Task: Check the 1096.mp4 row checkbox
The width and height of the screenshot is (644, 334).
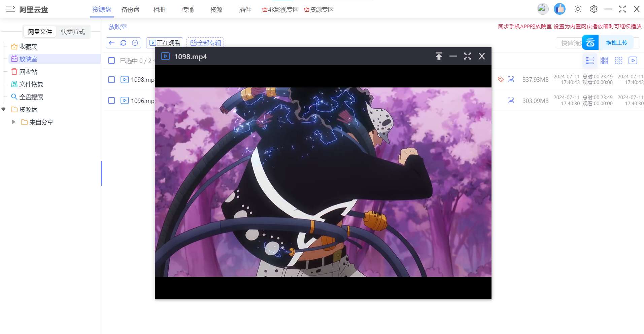Action: [111, 101]
